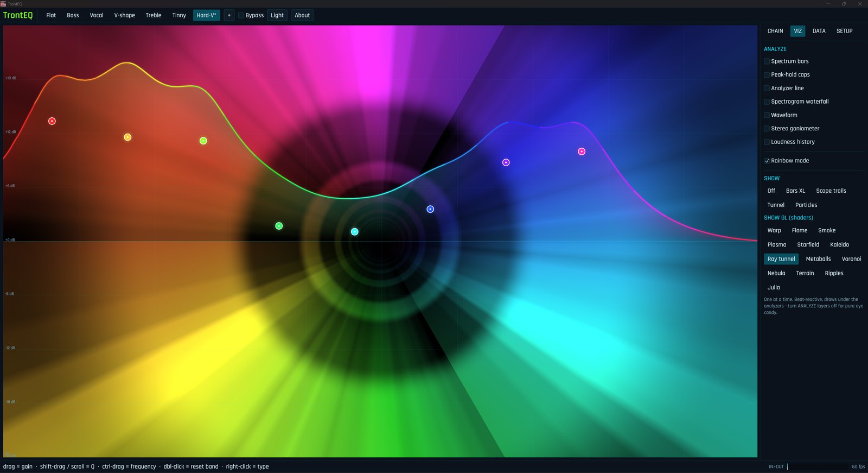
Task: Select Starfield shader
Action: (x=808, y=244)
